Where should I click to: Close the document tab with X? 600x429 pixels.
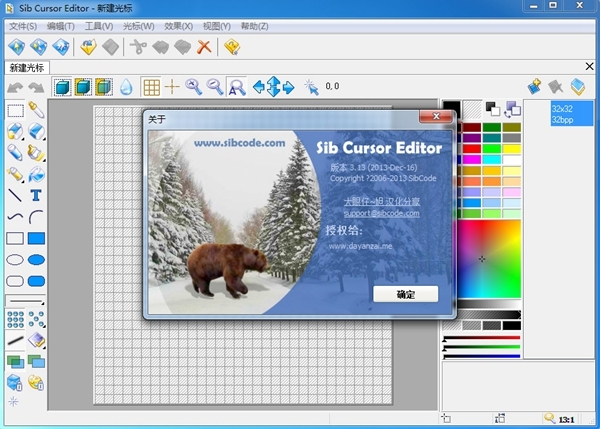(x=590, y=67)
